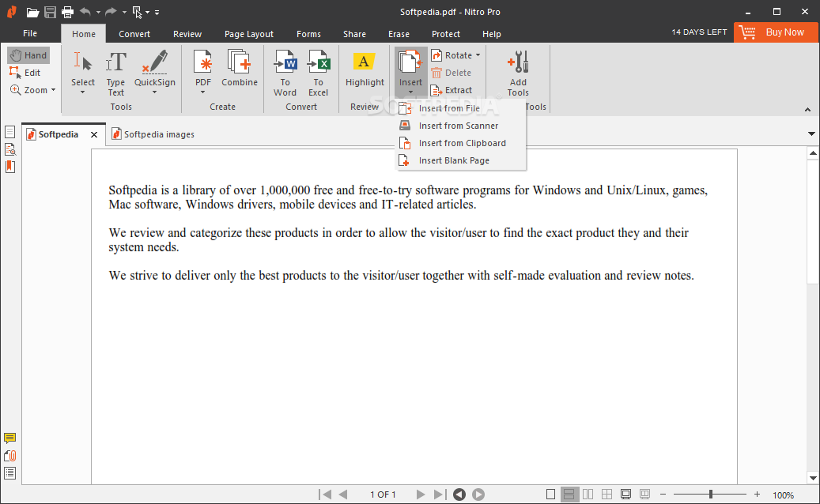Expand the Rotate dropdown arrow
Image resolution: width=820 pixels, height=504 pixels.
click(478, 55)
